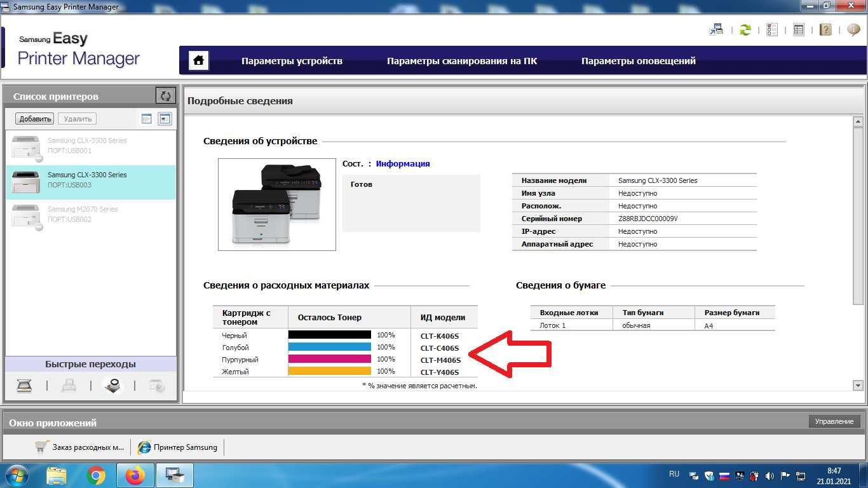868x488 pixels.
Task: Click the Easy Printer Manager taskbar icon
Action: pos(174,475)
